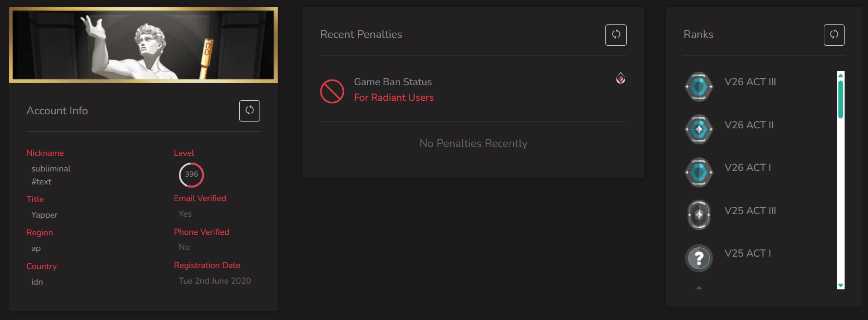The height and width of the screenshot is (320, 868).
Task: Click the unranked question mark V25 ACT I badge
Action: pos(699,258)
